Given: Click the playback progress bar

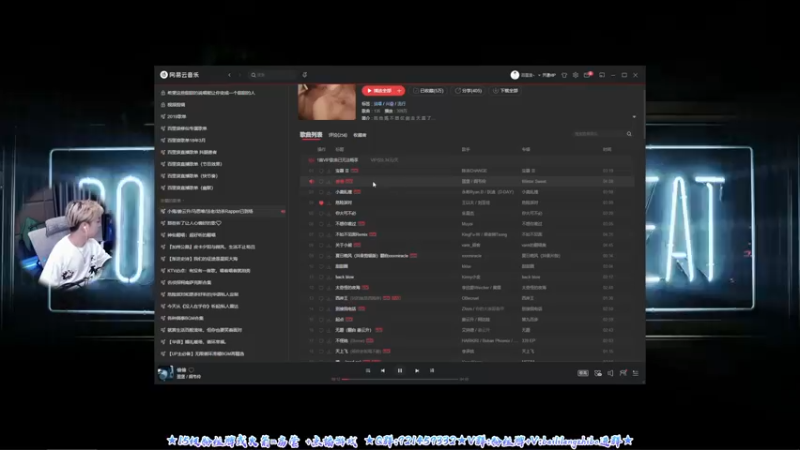Looking at the screenshot, I should (399, 379).
